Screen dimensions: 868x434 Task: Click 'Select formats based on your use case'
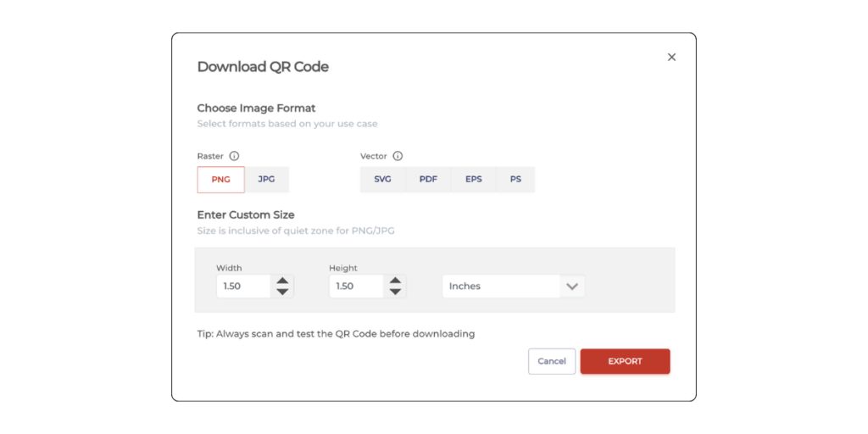287,124
